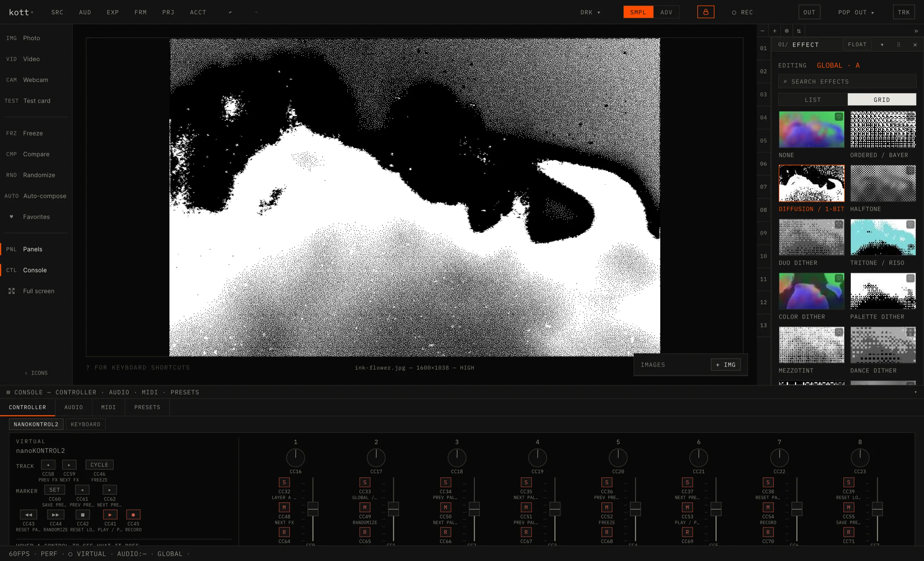Click the marker SET button
924x561 pixels.
point(55,490)
